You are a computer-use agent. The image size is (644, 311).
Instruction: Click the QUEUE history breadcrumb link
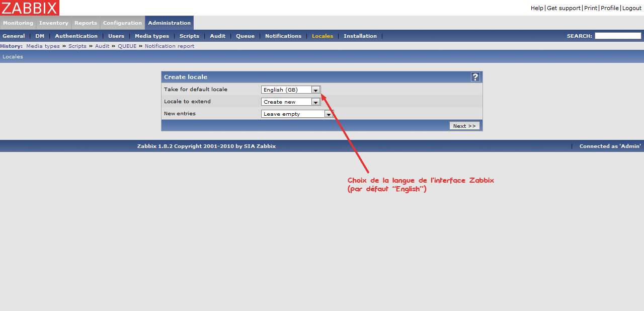[x=127, y=46]
